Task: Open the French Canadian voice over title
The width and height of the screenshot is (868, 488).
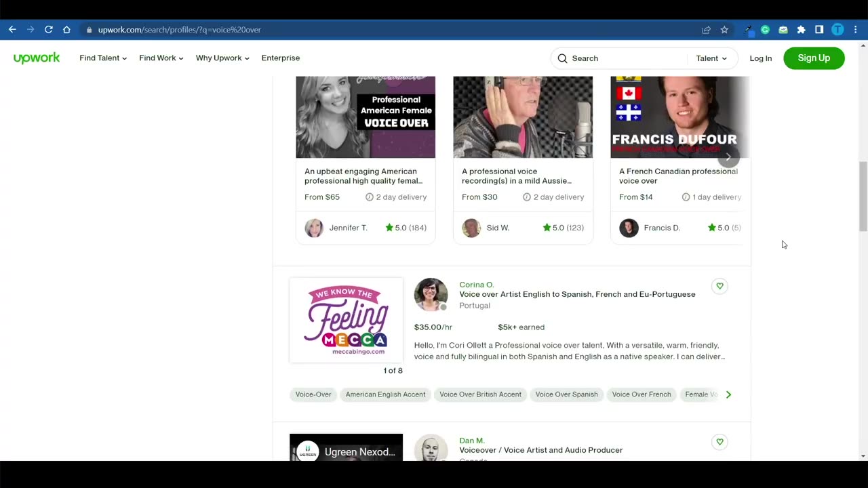Action: point(678,176)
